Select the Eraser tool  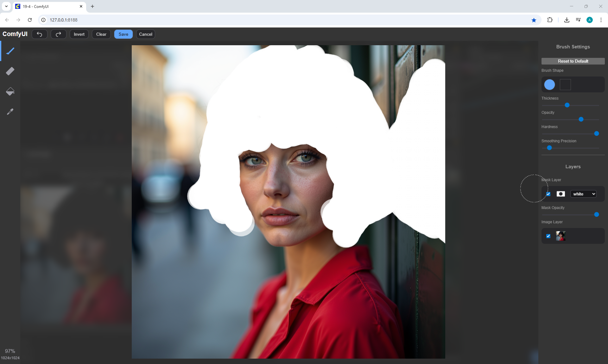(x=10, y=71)
